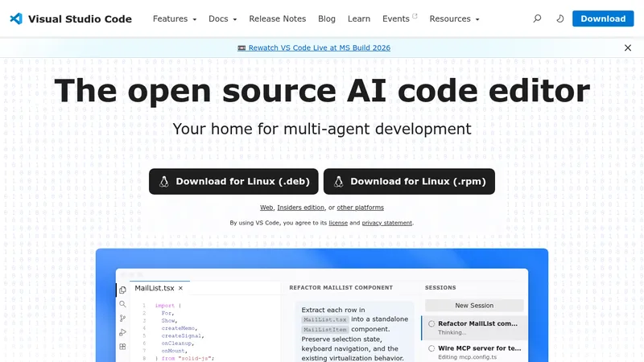Click the search icon in editor sidebar

(x=122, y=304)
